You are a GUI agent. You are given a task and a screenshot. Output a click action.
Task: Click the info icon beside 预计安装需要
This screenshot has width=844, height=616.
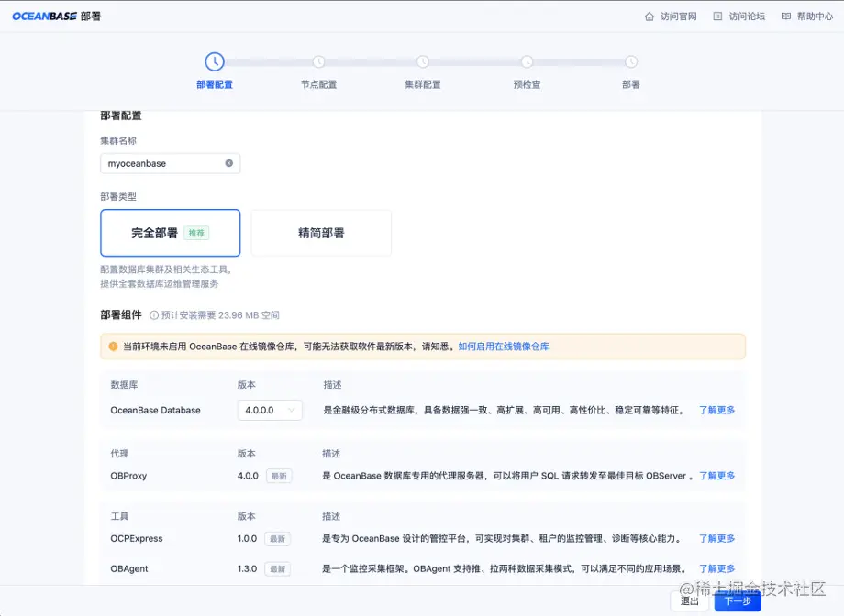point(154,315)
